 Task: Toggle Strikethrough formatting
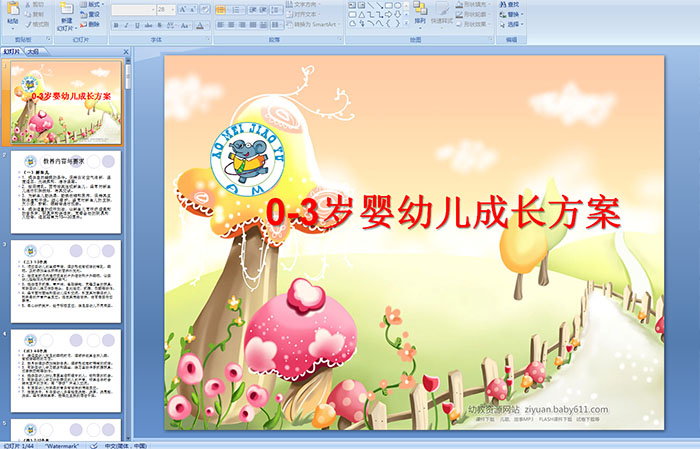click(x=148, y=25)
